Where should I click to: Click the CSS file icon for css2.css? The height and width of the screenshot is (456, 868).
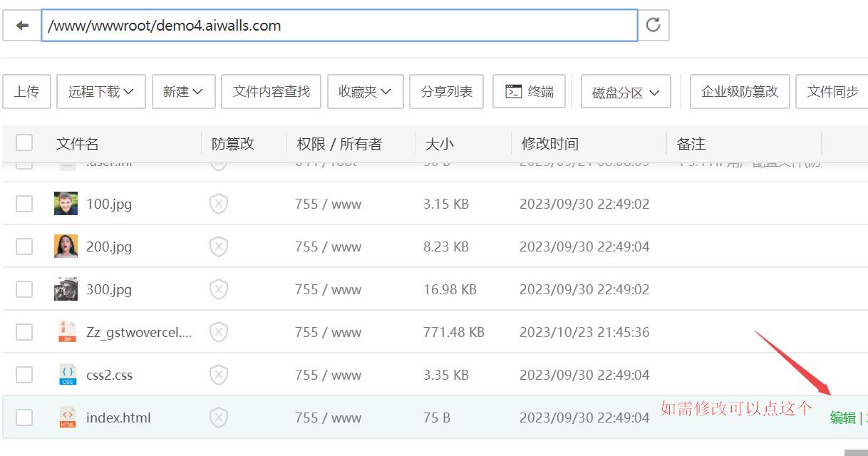coord(67,375)
